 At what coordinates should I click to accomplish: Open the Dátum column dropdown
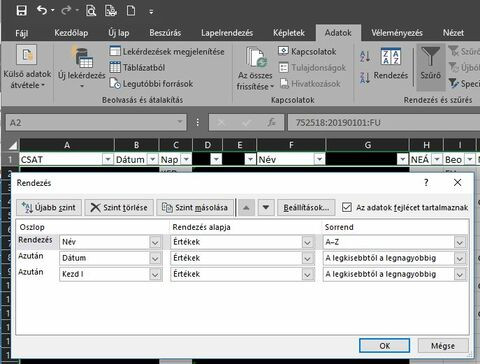(x=155, y=258)
